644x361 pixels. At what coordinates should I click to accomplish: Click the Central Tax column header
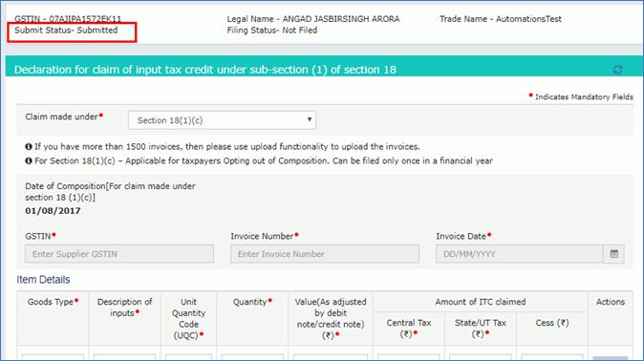pos(409,329)
